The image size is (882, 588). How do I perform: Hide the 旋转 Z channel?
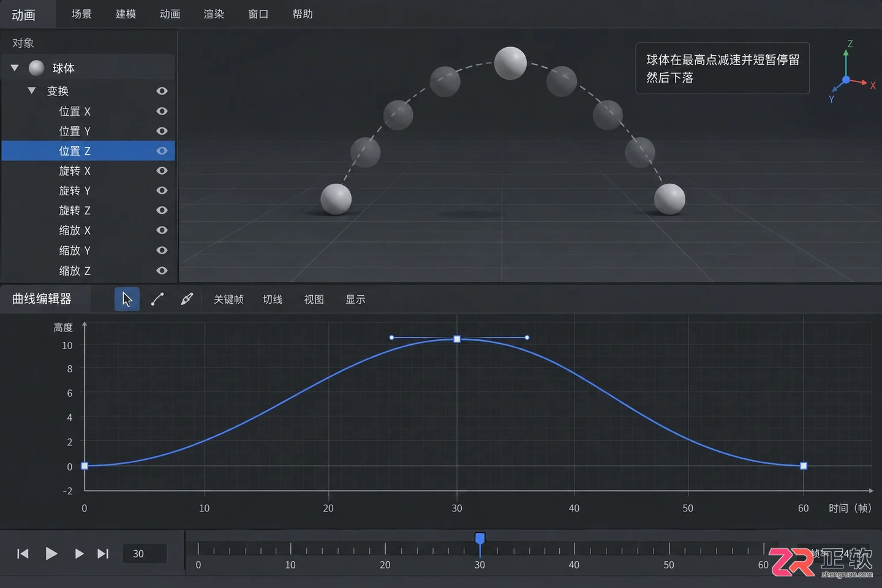pyautogui.click(x=162, y=210)
